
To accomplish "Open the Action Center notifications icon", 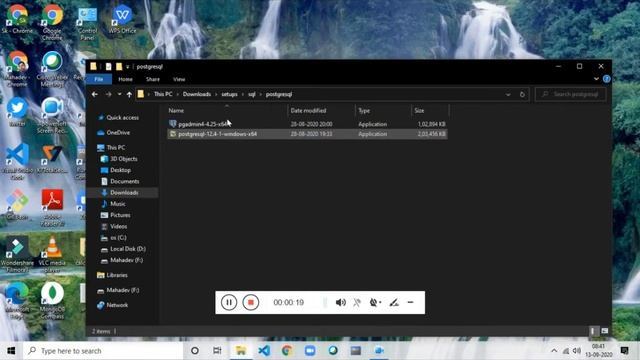I will [x=624, y=351].
